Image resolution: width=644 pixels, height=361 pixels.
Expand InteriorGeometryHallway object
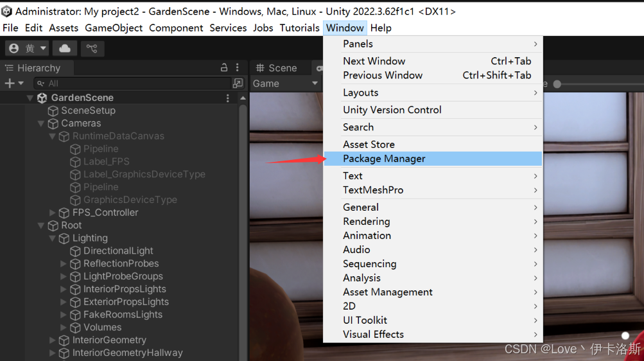click(x=52, y=353)
